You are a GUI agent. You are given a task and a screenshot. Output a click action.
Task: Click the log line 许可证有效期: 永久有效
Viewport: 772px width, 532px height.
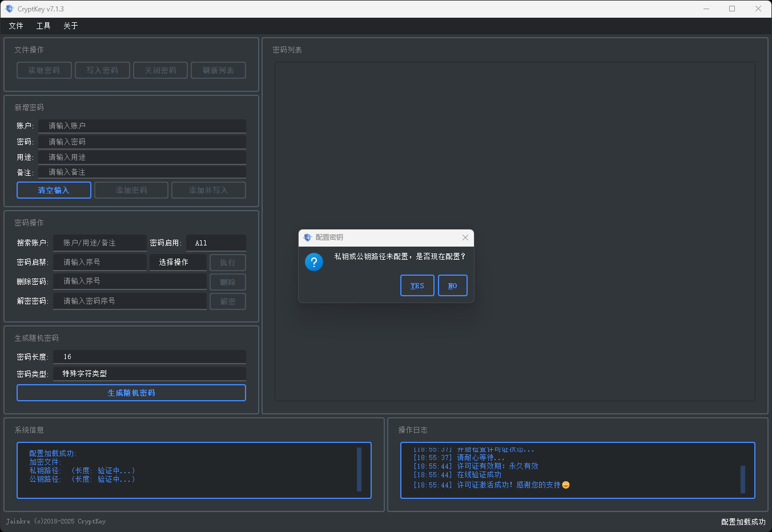click(x=476, y=466)
